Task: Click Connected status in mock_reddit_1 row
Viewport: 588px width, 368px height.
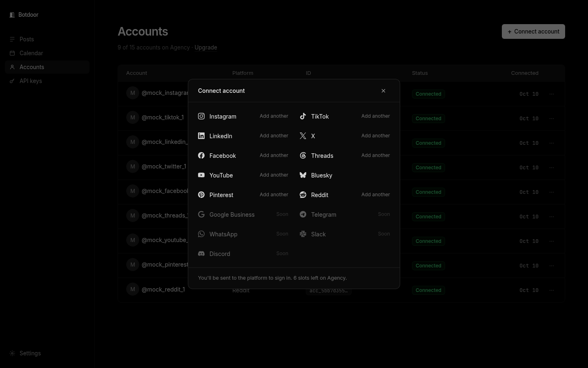Action: click(428, 290)
